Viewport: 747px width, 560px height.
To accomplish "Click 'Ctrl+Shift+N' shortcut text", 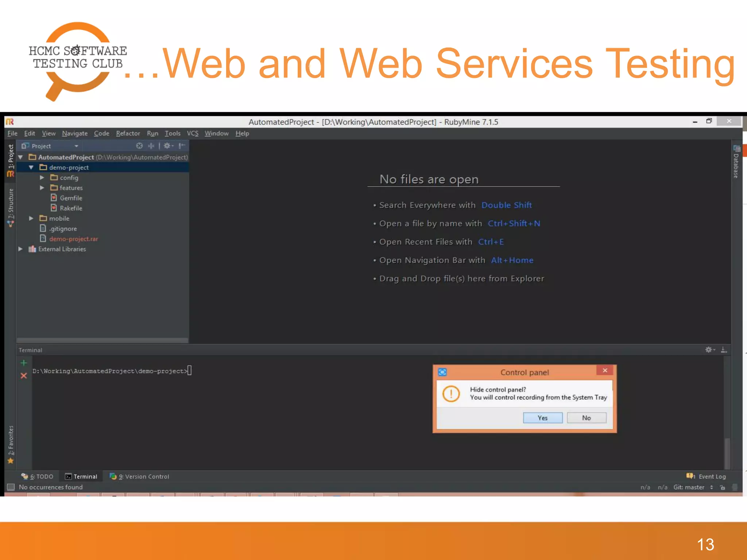I will (x=514, y=223).
